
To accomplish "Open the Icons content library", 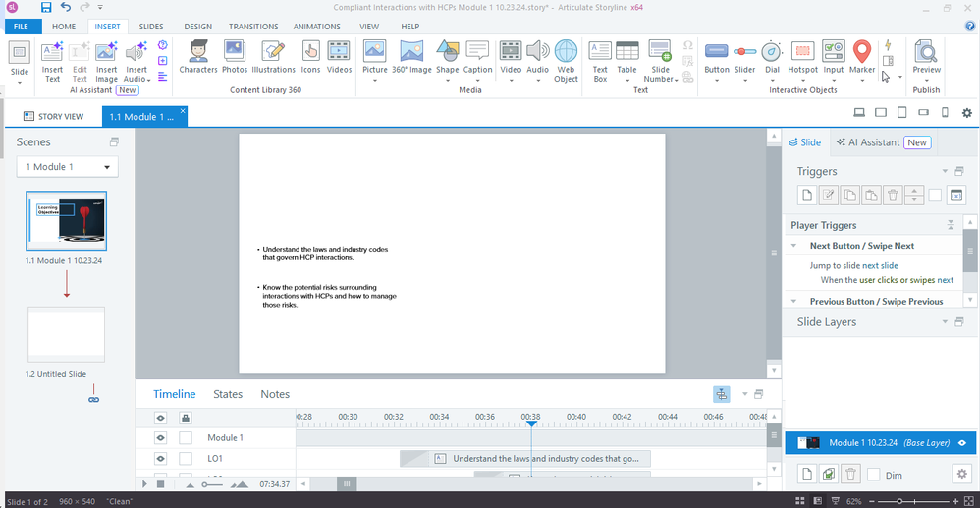I will click(310, 57).
